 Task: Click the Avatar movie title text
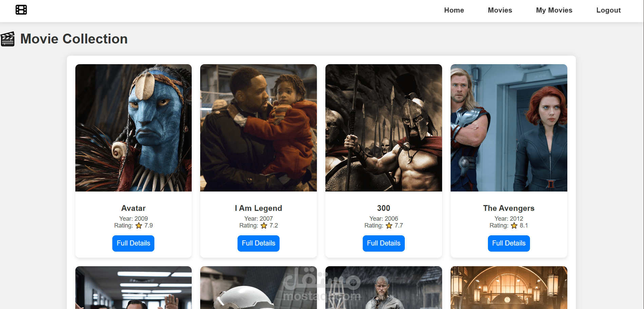click(x=133, y=208)
